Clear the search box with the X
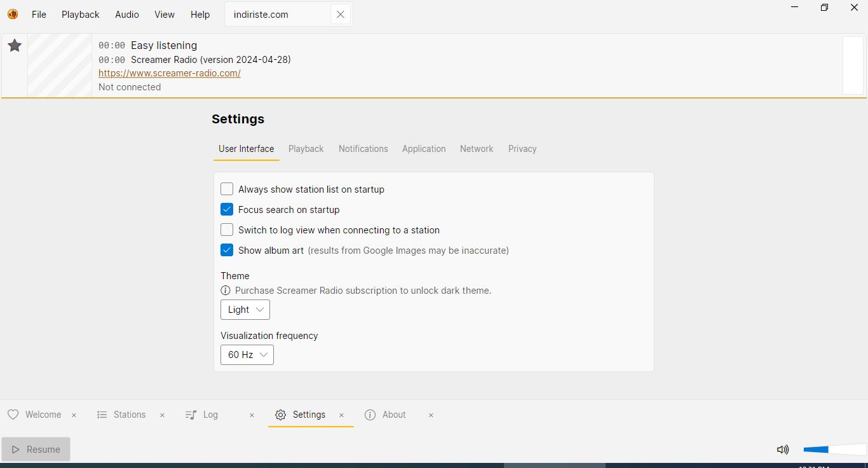This screenshot has width=868, height=468. tap(341, 15)
